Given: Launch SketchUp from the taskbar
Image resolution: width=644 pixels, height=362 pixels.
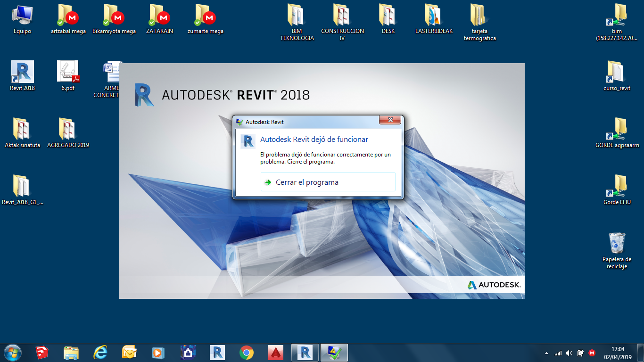Looking at the screenshot, I should (x=42, y=352).
